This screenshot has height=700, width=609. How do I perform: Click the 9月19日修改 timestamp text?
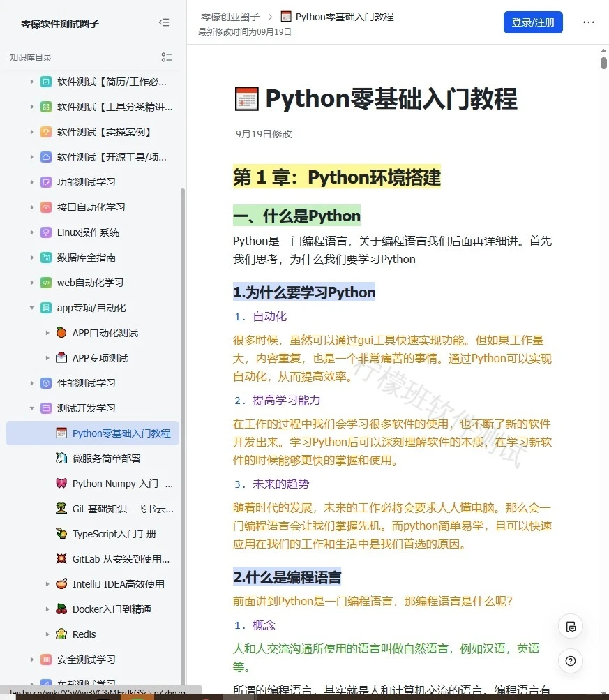[264, 134]
